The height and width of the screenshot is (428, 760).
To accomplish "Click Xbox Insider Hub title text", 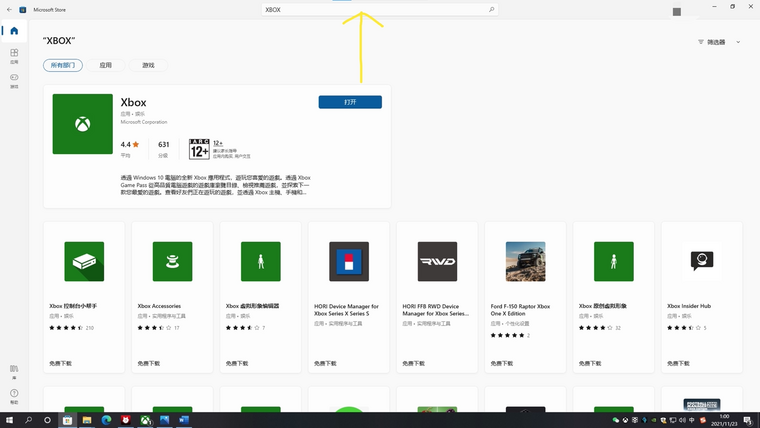I will pos(689,306).
